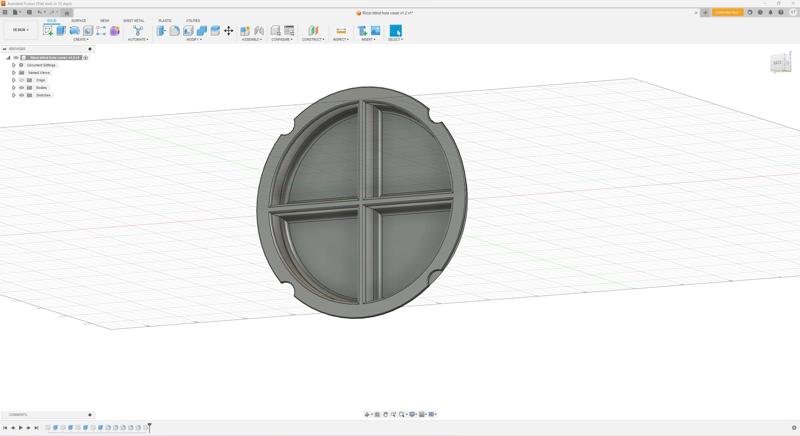This screenshot has height=436, width=800.
Task: Click the notifications bell icon
Action: (770, 13)
